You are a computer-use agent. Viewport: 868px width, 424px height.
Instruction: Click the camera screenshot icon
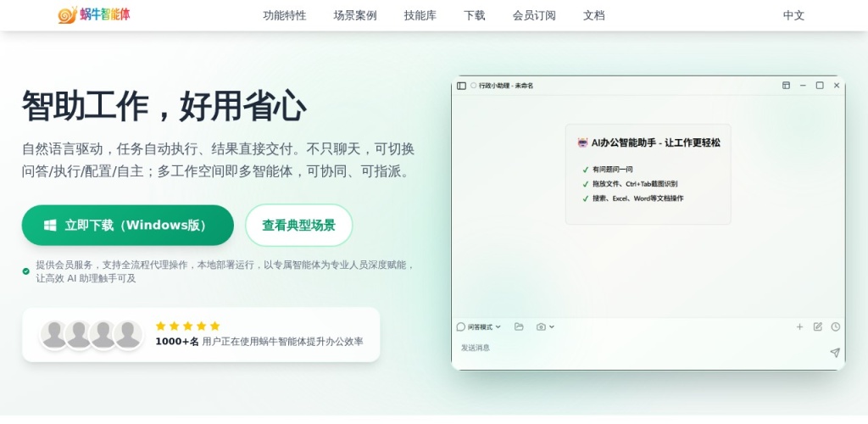(x=541, y=327)
